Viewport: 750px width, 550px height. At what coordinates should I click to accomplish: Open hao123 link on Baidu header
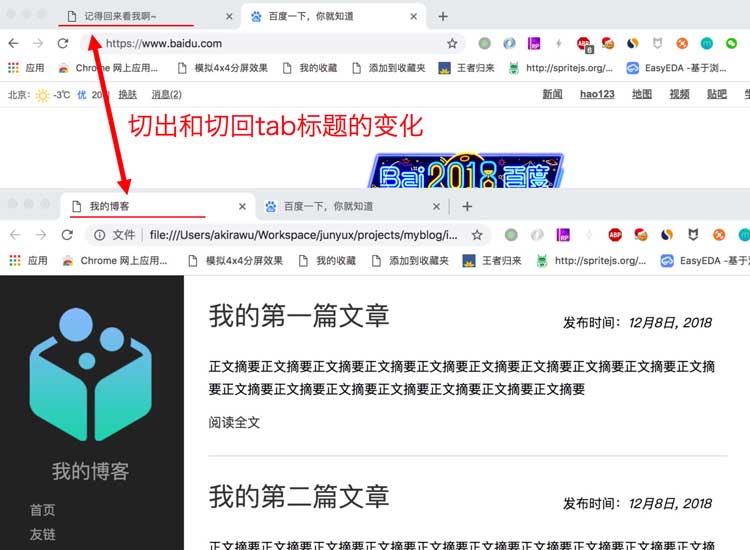(597, 94)
